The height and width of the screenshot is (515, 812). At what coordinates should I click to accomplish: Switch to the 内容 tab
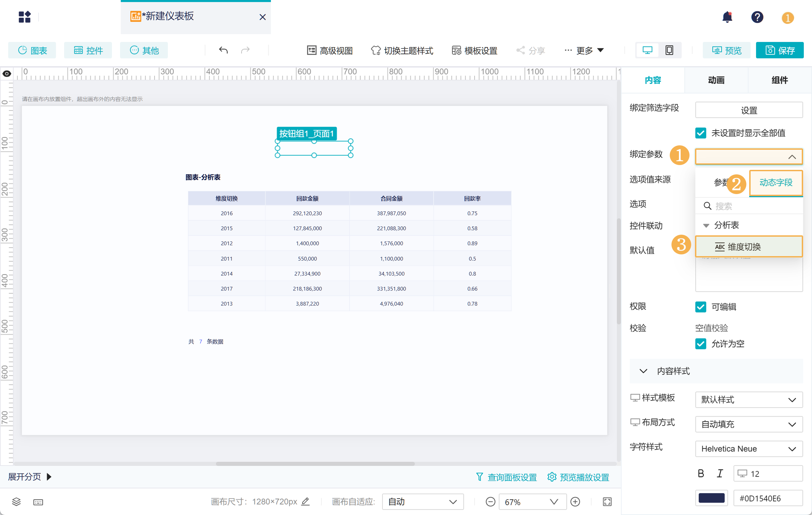point(653,80)
